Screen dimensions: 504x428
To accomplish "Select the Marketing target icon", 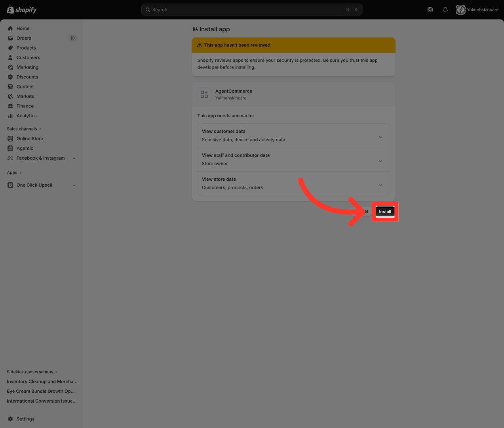I will (10, 67).
